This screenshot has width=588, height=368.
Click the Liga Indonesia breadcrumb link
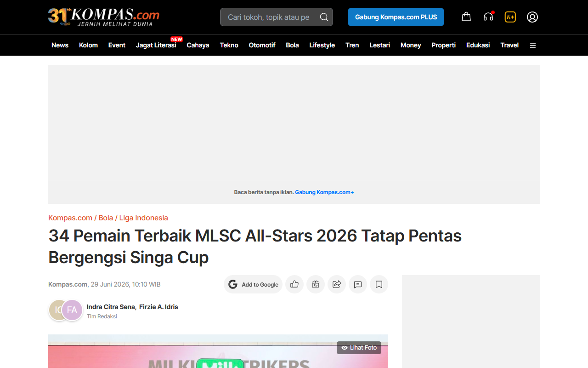pyautogui.click(x=144, y=218)
